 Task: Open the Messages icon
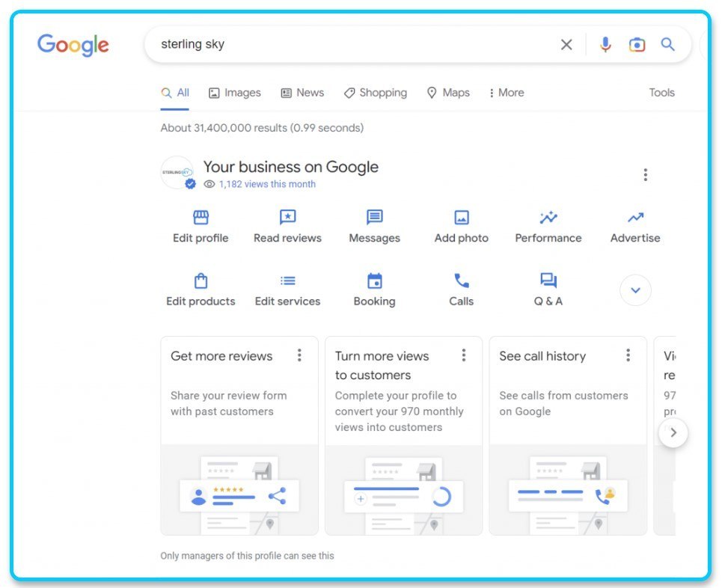tap(374, 217)
